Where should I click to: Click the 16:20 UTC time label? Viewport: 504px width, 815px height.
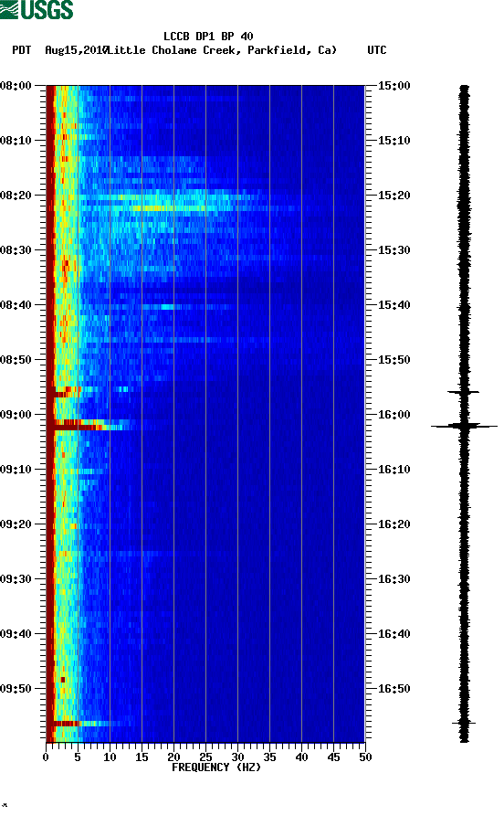(x=394, y=524)
